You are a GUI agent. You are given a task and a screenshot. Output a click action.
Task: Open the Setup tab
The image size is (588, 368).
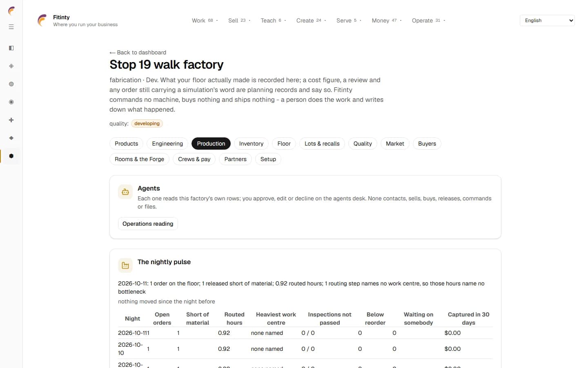tap(268, 159)
